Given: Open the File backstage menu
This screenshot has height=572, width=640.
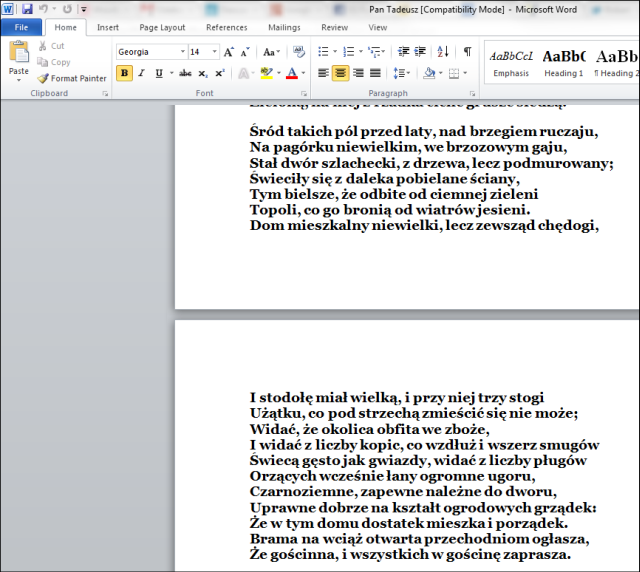Looking at the screenshot, I should [x=21, y=28].
